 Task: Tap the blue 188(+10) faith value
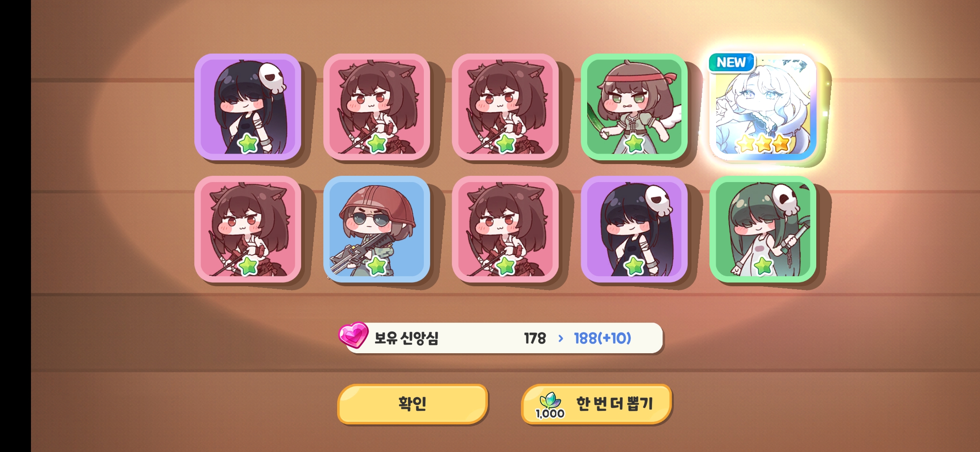tap(602, 338)
